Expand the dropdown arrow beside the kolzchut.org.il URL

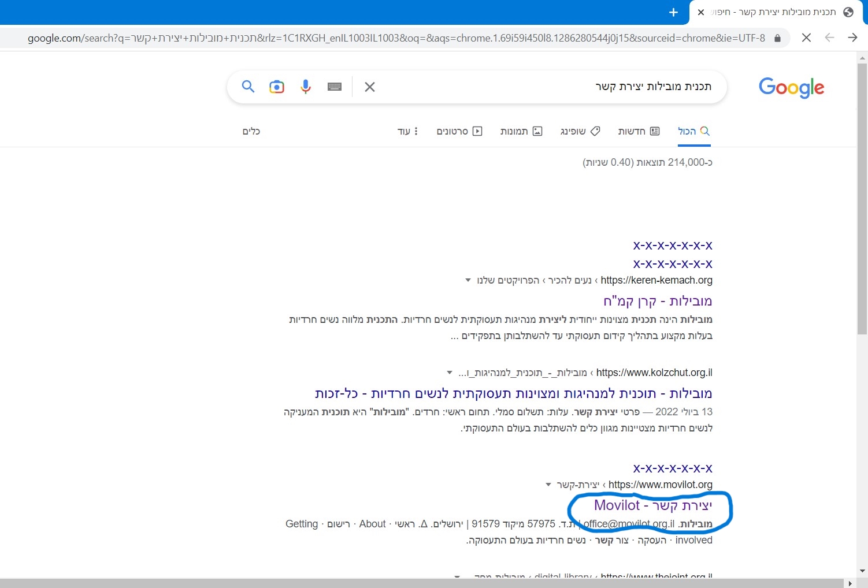point(450,373)
